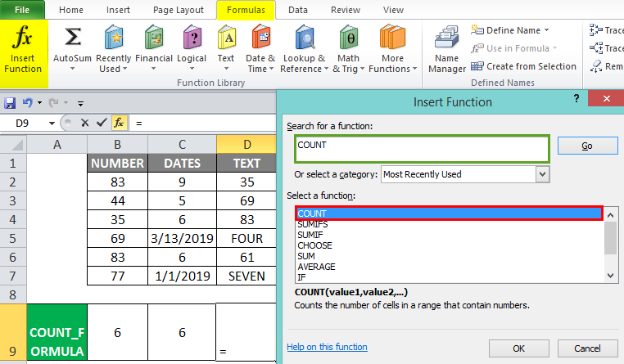Click the formula bar input area
Screen dimensions: 624x364
click(204, 124)
